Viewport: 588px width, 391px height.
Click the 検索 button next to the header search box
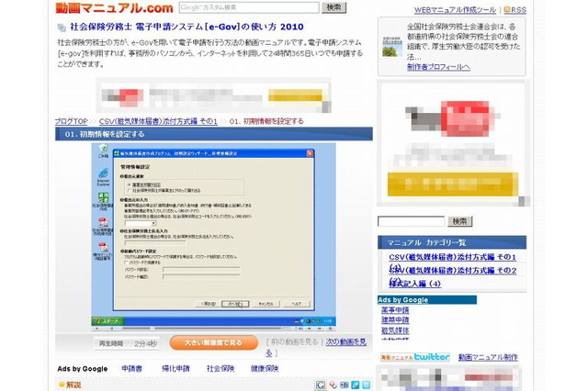coord(334,7)
